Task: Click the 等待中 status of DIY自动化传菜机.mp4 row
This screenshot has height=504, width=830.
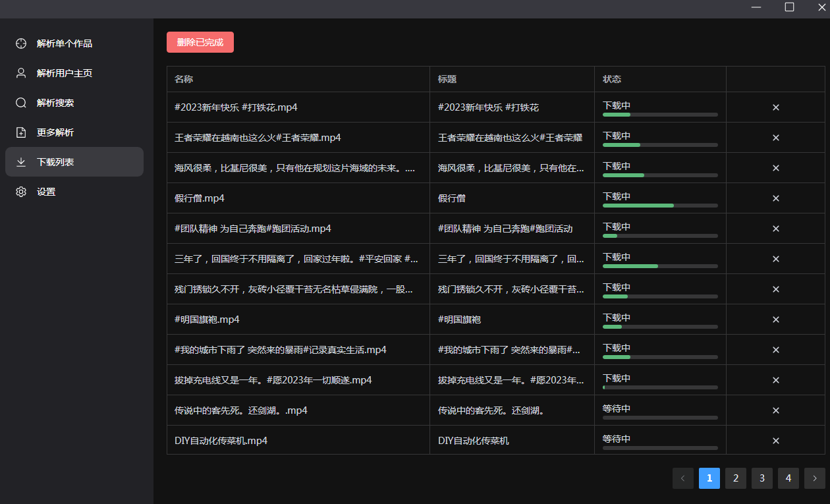Action: click(x=617, y=439)
